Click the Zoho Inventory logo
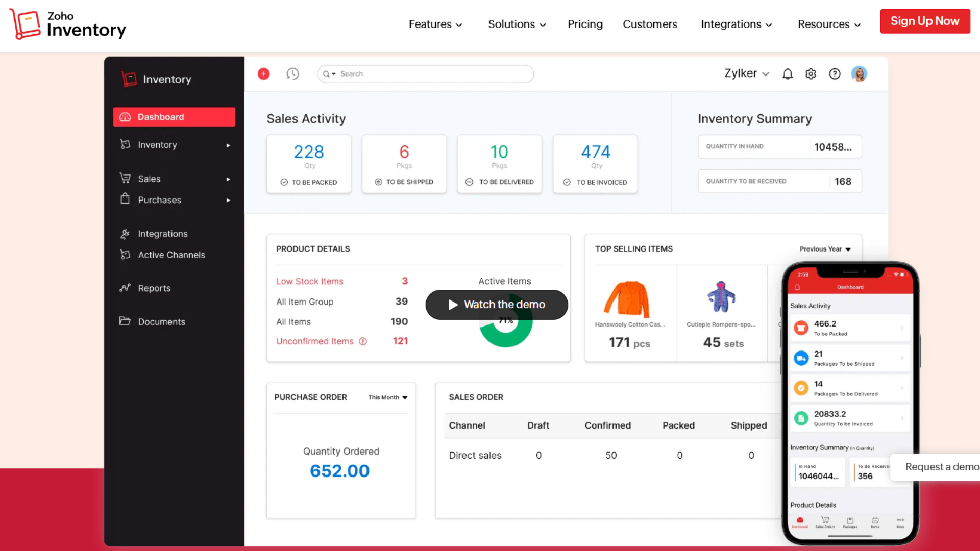980x551 pixels. [68, 24]
